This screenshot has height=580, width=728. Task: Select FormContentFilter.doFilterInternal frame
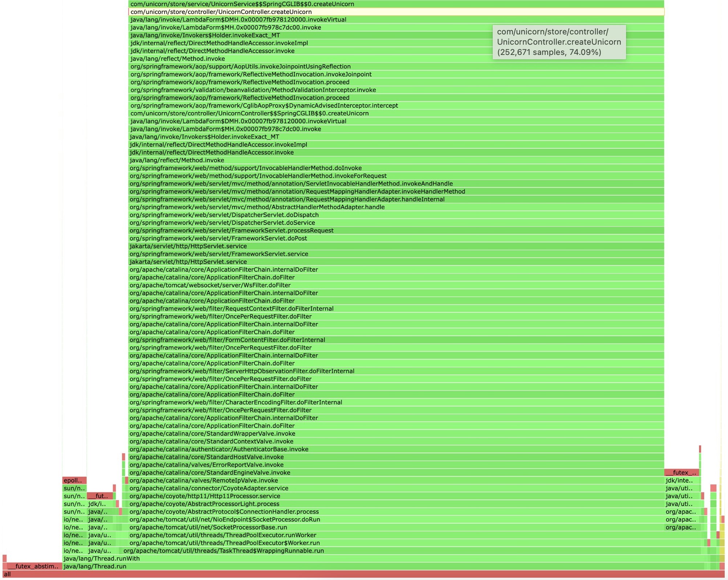coord(396,340)
